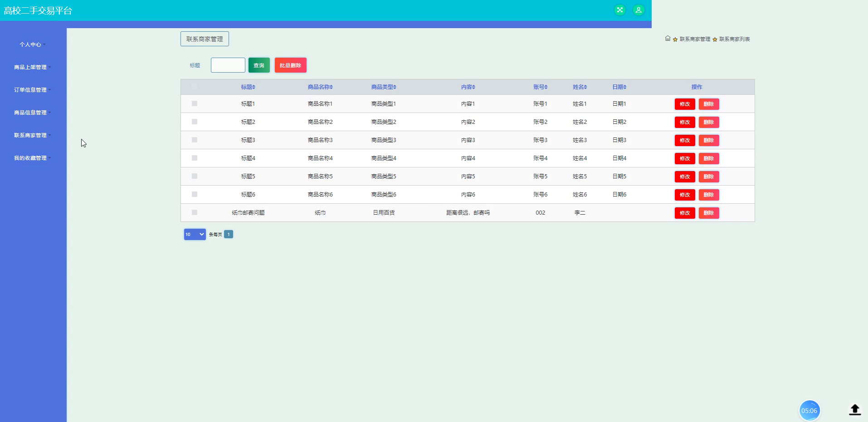Select the 日用百货 product type cell
This screenshot has width=868, height=422.
384,213
